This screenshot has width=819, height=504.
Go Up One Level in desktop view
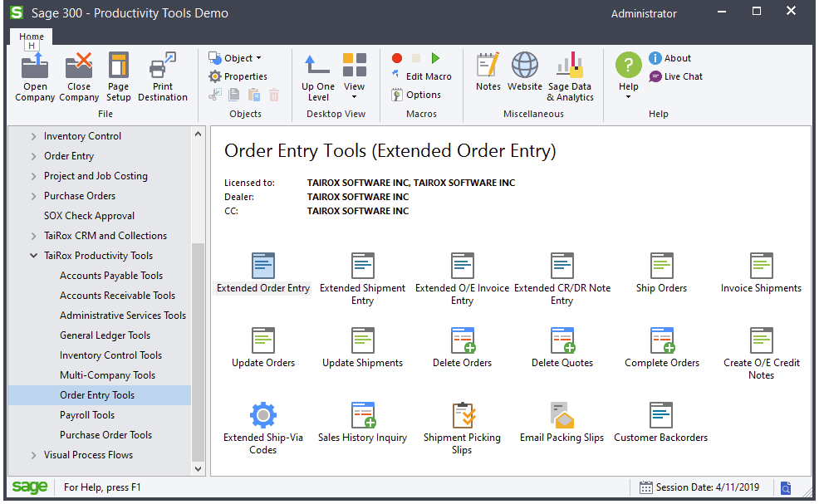click(318, 76)
